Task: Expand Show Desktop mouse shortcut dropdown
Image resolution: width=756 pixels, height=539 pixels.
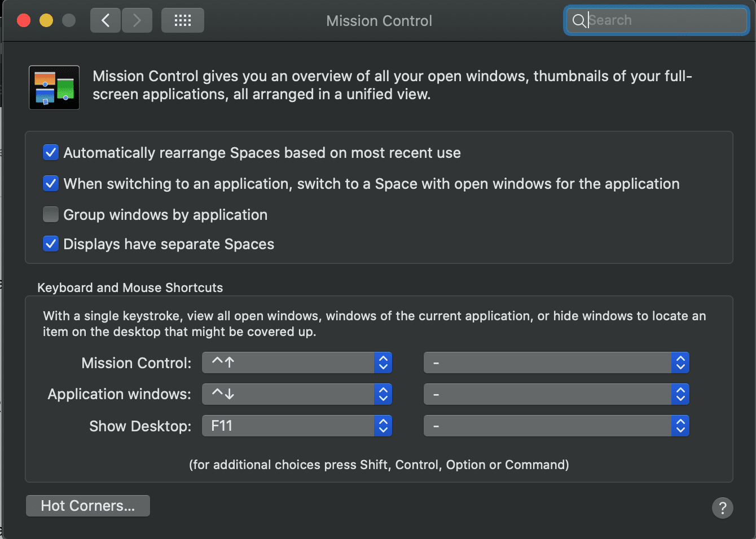Action: [x=556, y=426]
